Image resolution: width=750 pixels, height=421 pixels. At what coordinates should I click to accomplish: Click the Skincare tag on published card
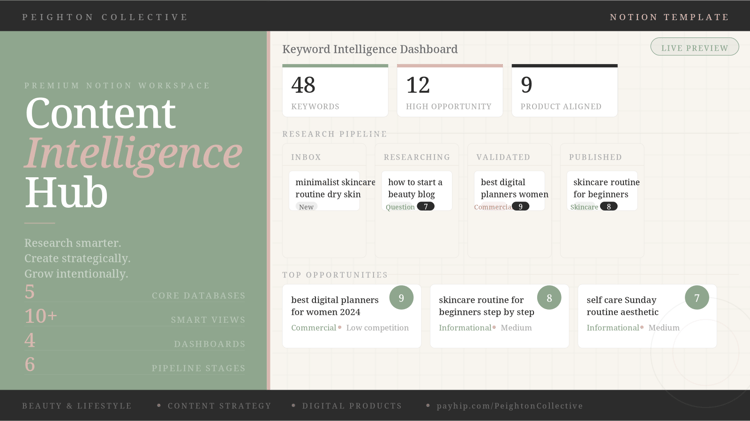(x=584, y=207)
